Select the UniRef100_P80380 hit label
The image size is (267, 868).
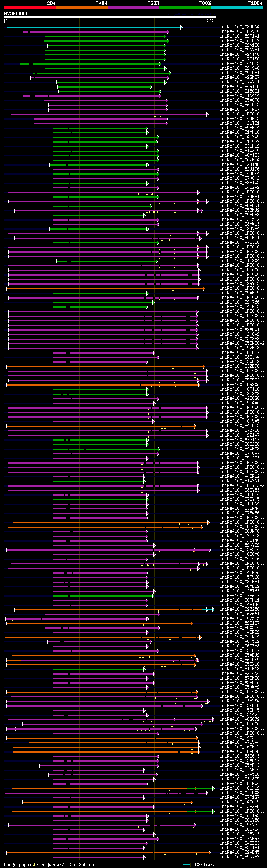(239, 628)
